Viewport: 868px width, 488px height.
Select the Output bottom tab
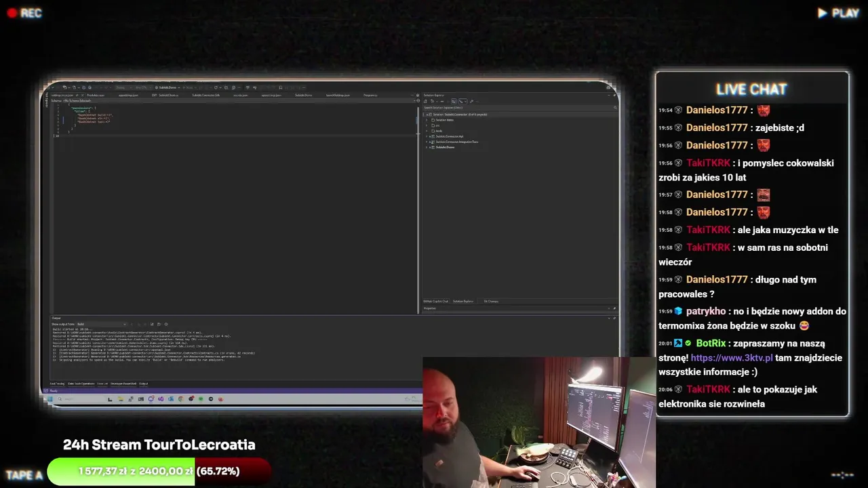pos(144,384)
